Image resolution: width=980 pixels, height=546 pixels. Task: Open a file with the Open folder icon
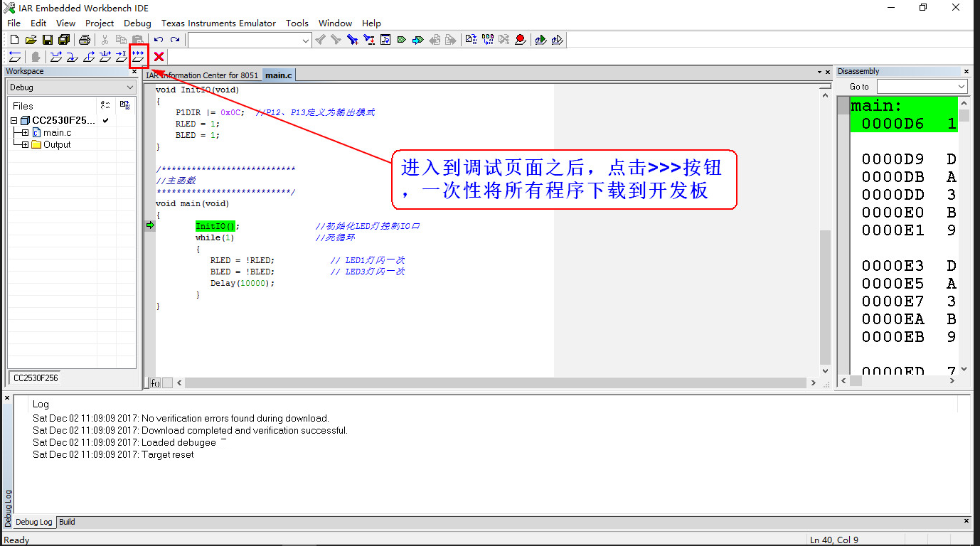pos(31,39)
